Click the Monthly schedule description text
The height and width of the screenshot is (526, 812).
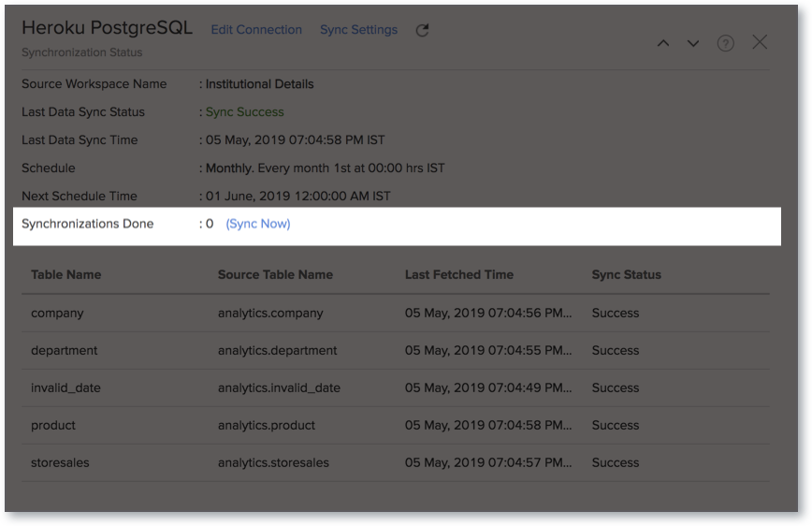325,168
